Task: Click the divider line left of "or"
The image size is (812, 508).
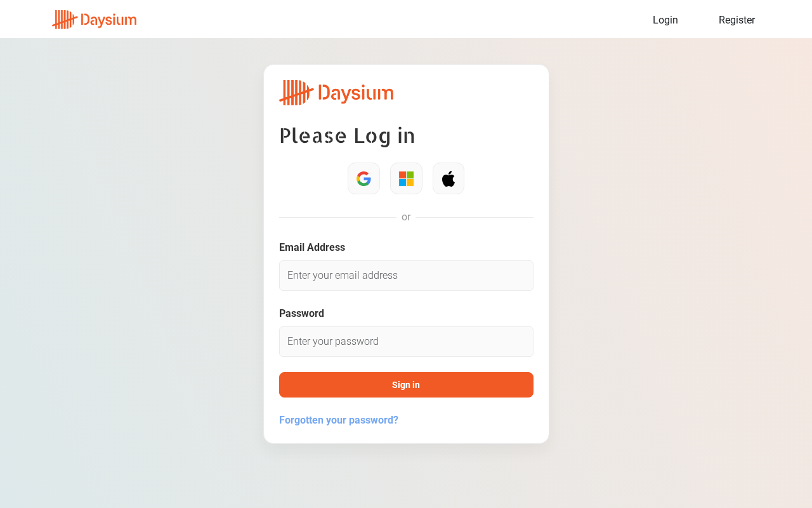Action: pos(337,217)
